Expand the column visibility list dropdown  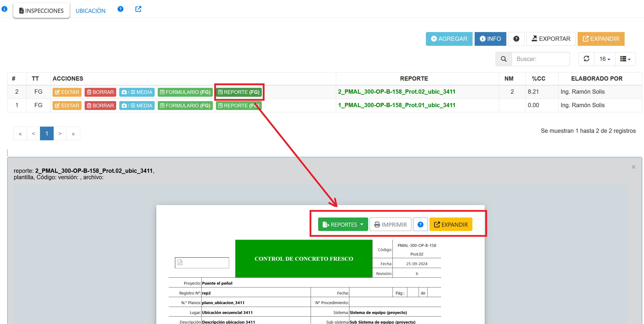(x=625, y=59)
